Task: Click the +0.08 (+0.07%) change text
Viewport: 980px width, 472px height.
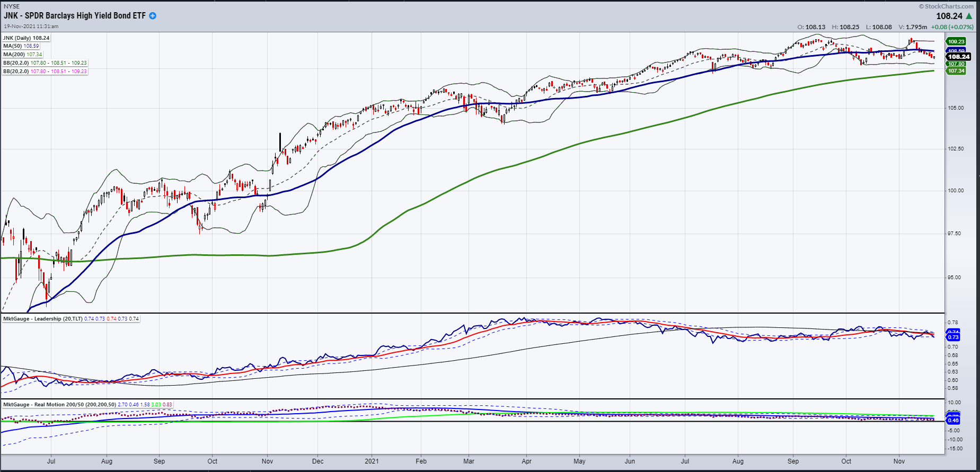Action: 952,27
